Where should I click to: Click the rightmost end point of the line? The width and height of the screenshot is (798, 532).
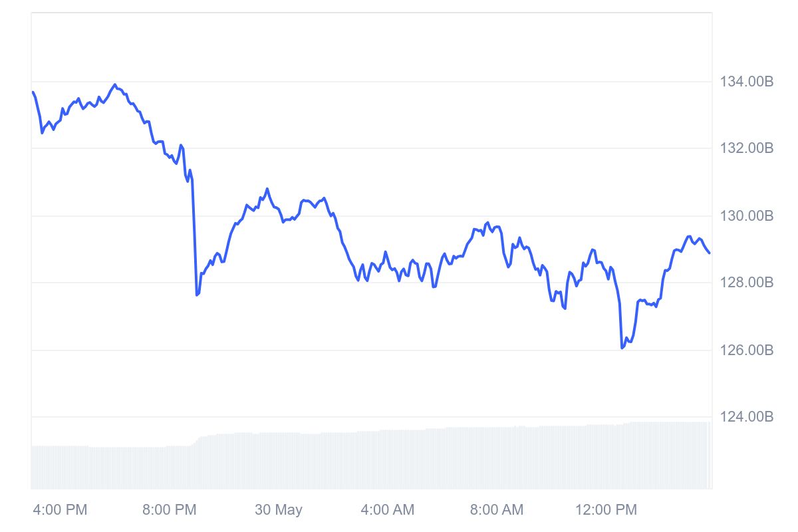click(x=710, y=253)
